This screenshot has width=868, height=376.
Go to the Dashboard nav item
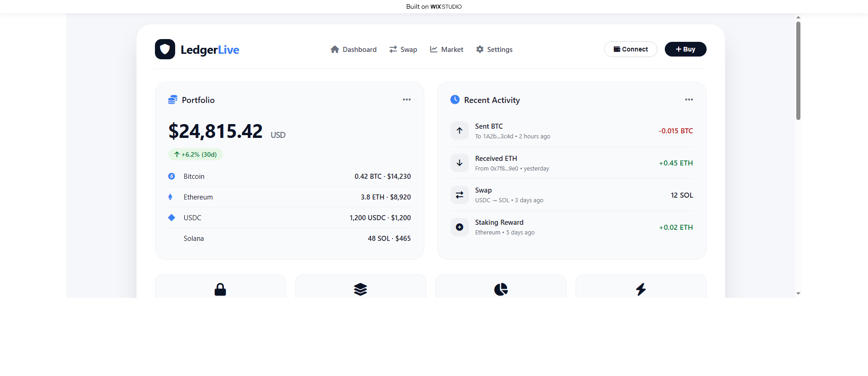(354, 49)
